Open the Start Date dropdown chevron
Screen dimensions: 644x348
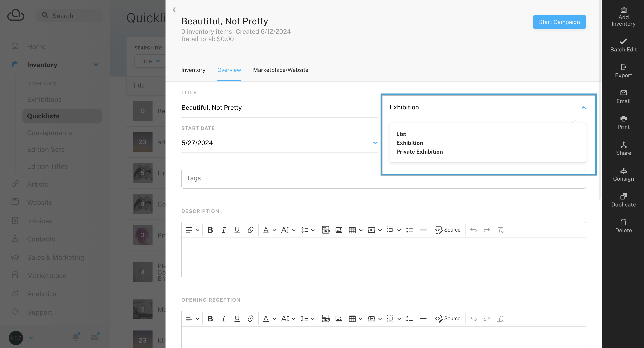pos(375,143)
